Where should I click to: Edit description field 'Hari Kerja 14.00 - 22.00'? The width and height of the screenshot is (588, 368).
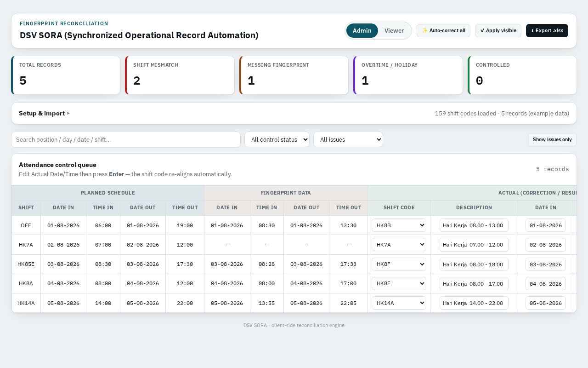click(x=474, y=303)
